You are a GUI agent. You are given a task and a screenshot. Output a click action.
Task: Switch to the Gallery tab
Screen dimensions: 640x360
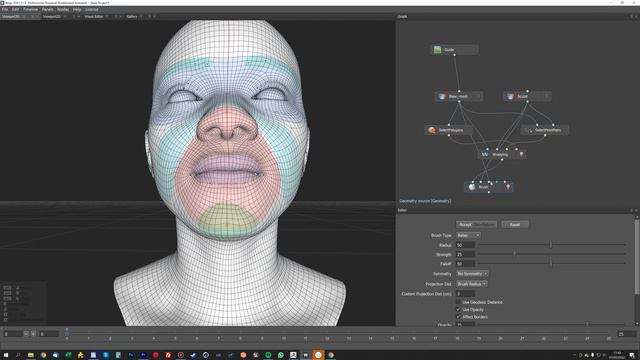[132, 17]
